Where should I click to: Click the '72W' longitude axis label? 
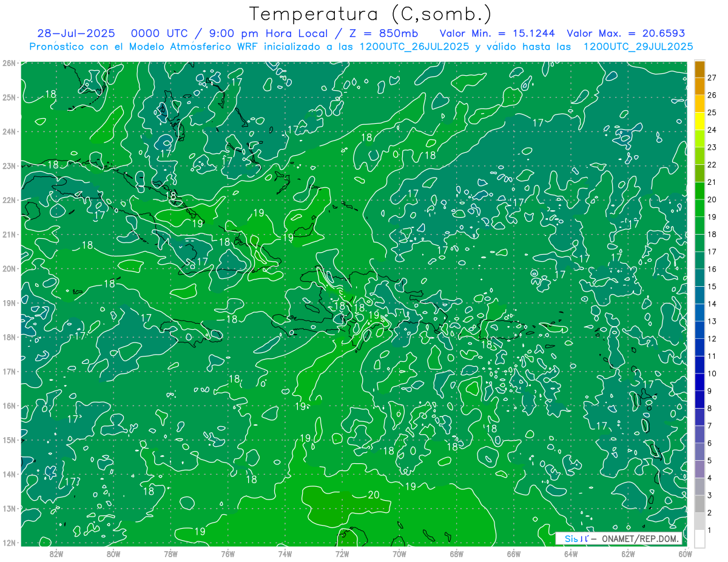(342, 554)
